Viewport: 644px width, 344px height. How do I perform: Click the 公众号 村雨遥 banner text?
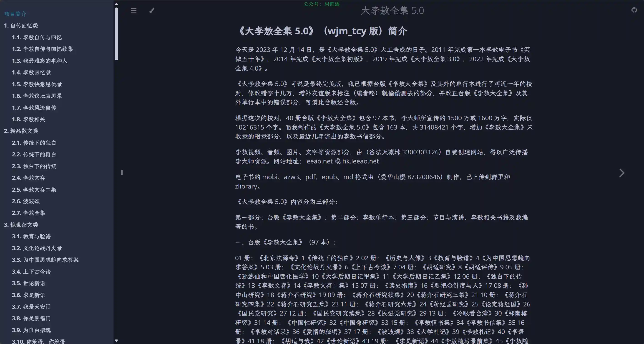point(322,4)
